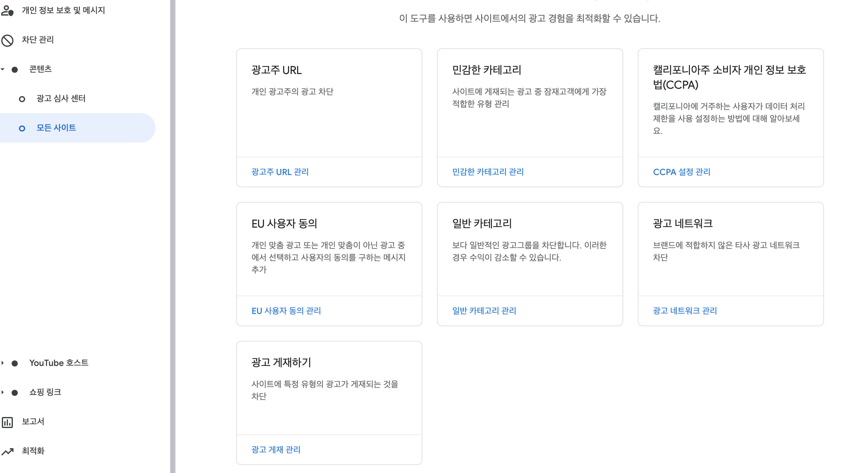Collapse the 콘텐츠 section
The height and width of the screenshot is (473, 868).
tap(3, 69)
